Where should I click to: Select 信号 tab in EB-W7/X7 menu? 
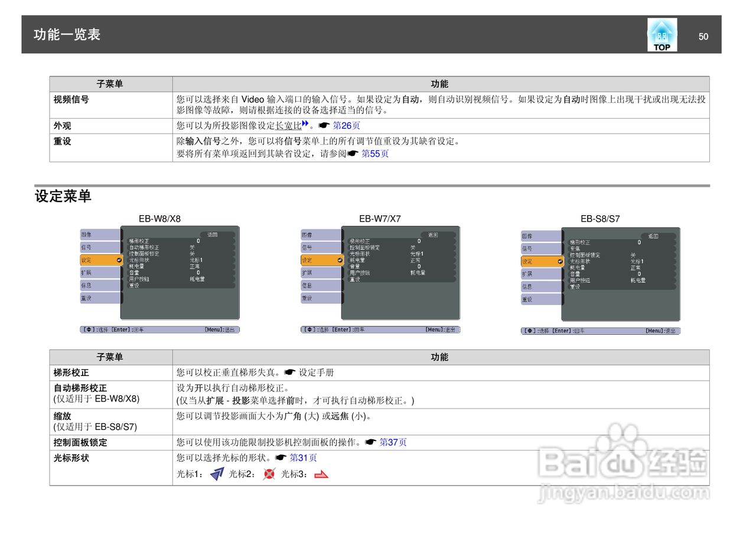coord(321,247)
